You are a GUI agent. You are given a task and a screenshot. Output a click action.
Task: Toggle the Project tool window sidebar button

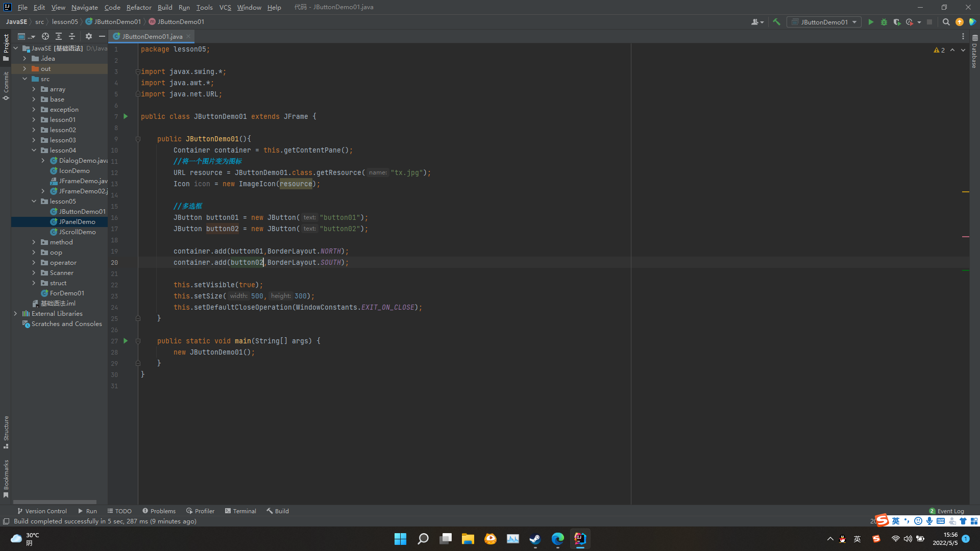coord(6,47)
